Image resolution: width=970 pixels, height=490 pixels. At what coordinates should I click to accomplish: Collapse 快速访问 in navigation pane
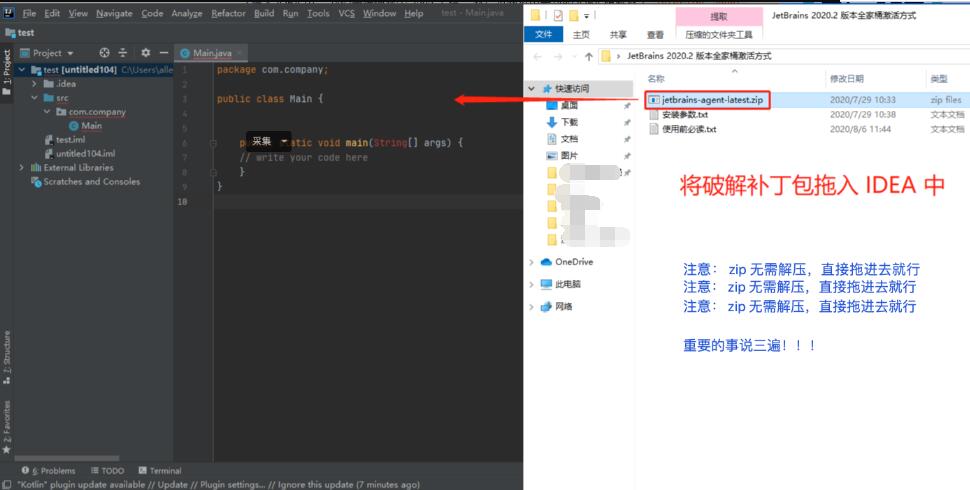(x=531, y=88)
